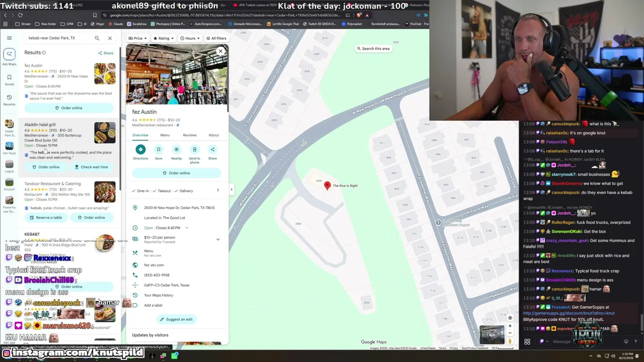
Task: Share the search results list
Action: [106, 53]
